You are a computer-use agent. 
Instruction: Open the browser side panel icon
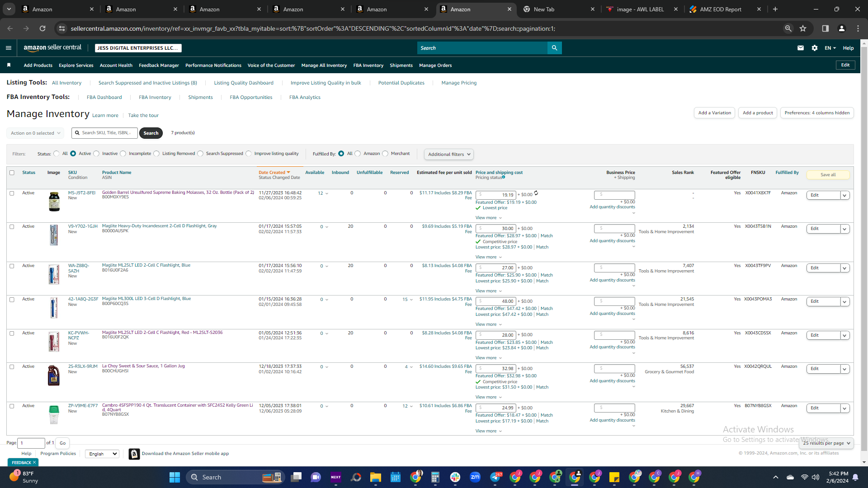pyautogui.click(x=826, y=28)
